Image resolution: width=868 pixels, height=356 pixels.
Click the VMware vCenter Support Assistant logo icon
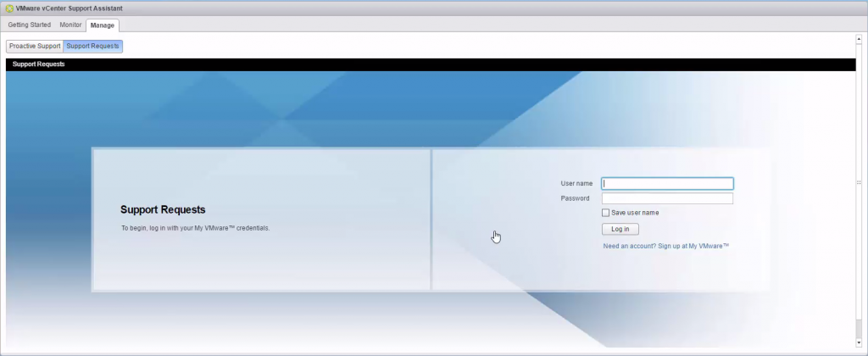(9, 8)
